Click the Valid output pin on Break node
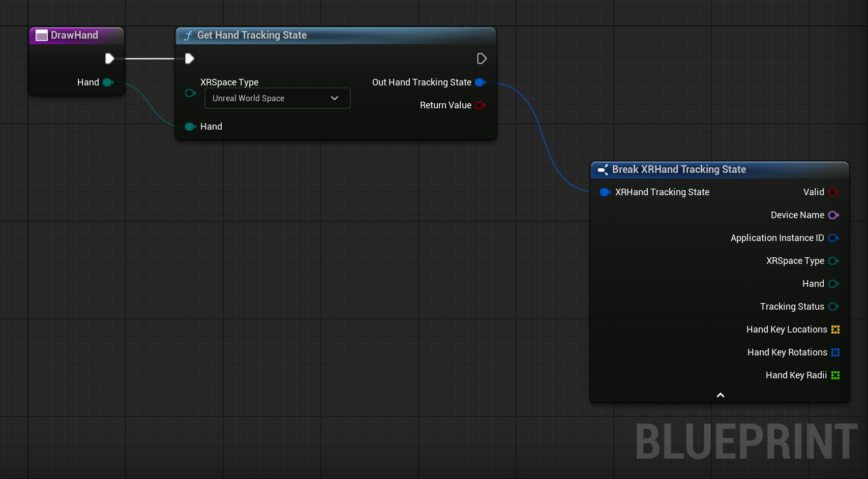The width and height of the screenshot is (868, 479). 833,192
